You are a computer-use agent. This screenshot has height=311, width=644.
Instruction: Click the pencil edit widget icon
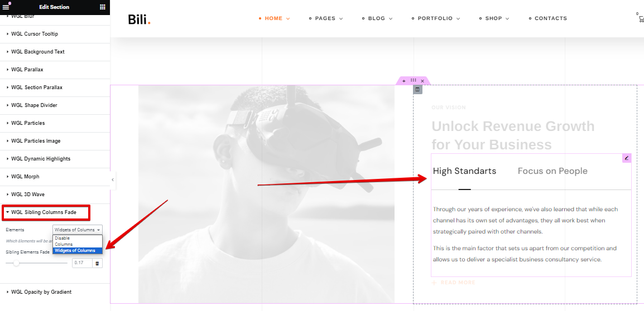click(627, 158)
